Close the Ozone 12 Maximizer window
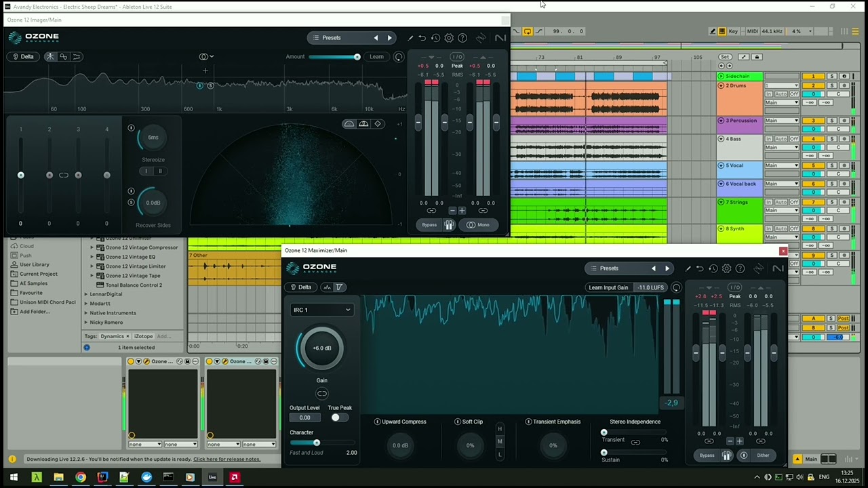This screenshot has width=868, height=488. point(783,251)
